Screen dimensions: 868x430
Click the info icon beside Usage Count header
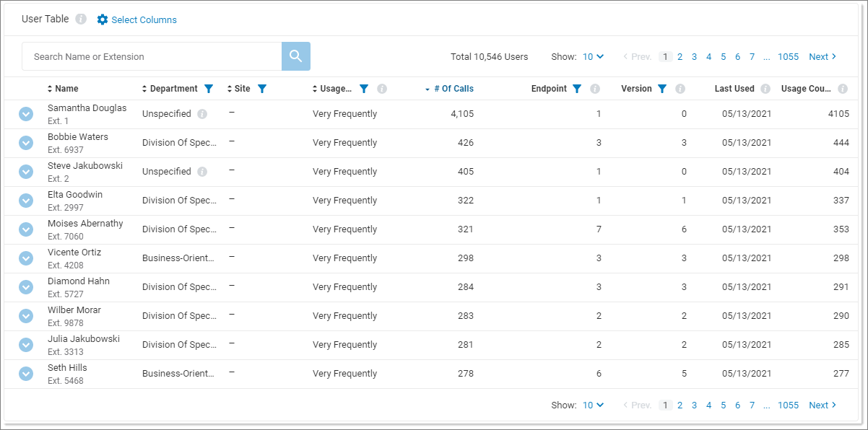(x=842, y=88)
